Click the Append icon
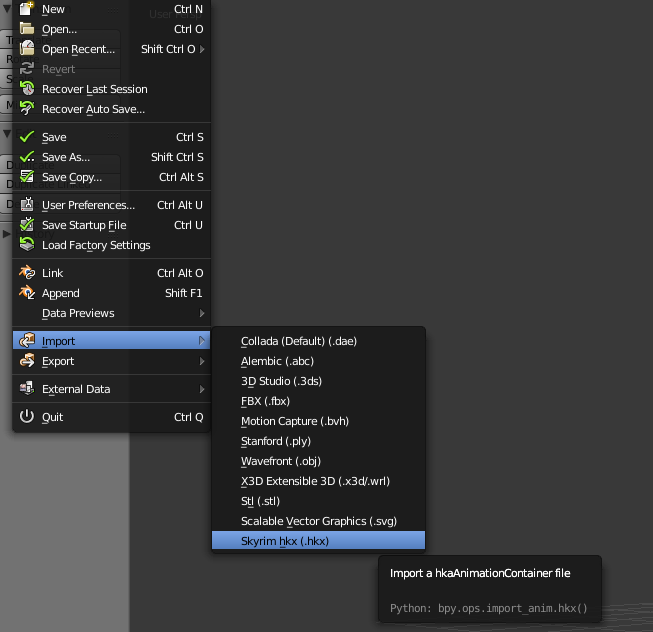 [x=27, y=292]
